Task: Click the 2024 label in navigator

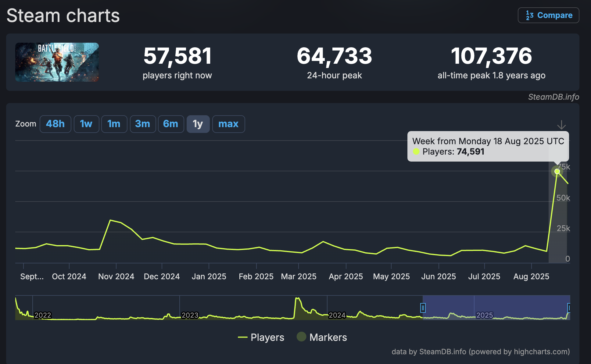Action: tap(337, 315)
